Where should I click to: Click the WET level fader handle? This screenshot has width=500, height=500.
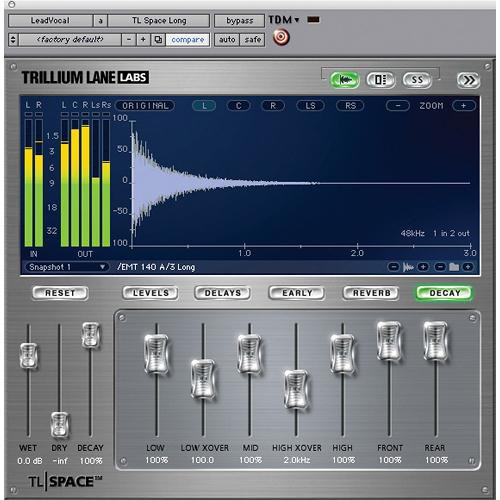click(28, 356)
